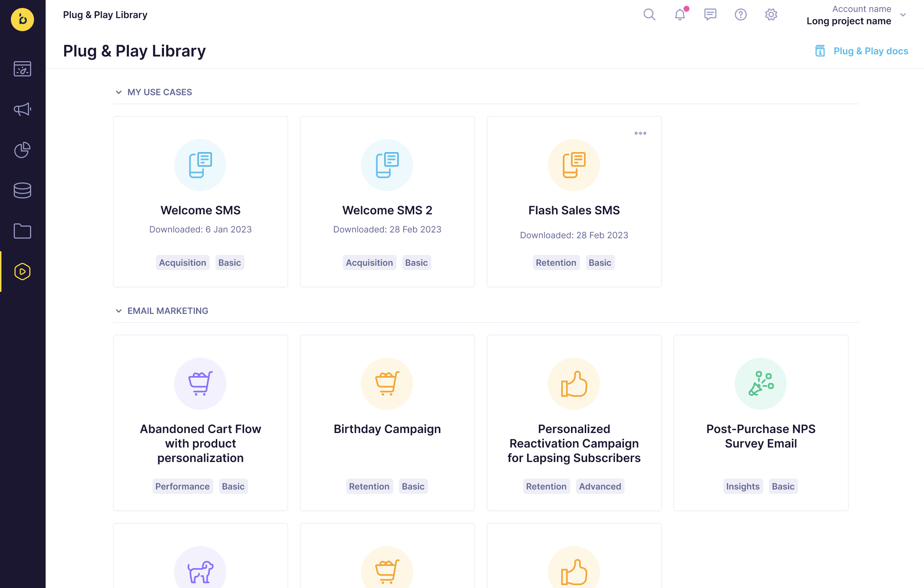
Task: Collapse the My Use Cases section
Action: click(x=118, y=92)
